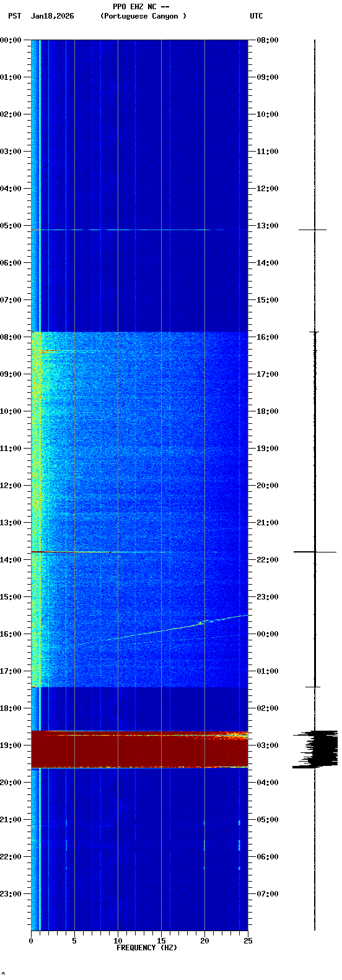This screenshot has width=342, height=980.
Task: Click the 03:00 UTC time label
Action: 268,746
